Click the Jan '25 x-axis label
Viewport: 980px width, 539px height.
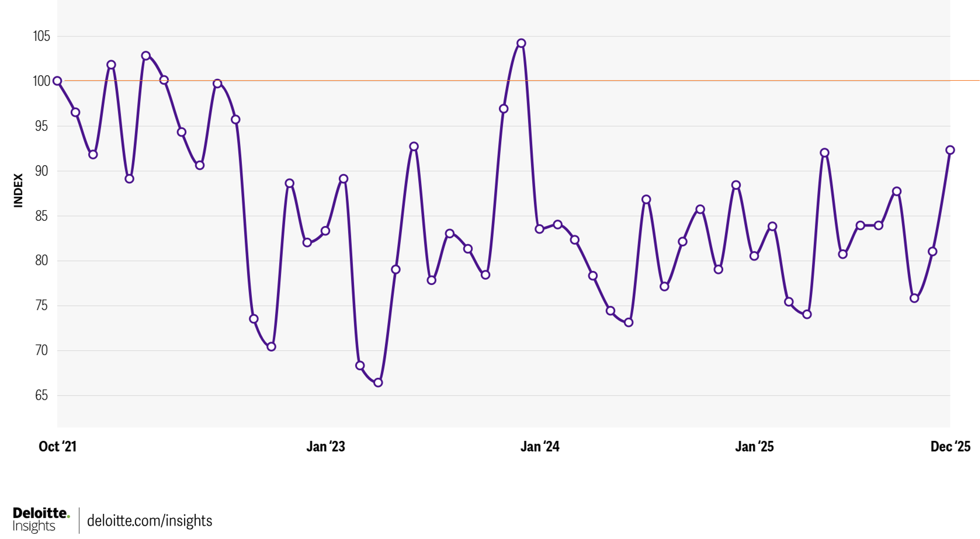point(755,446)
